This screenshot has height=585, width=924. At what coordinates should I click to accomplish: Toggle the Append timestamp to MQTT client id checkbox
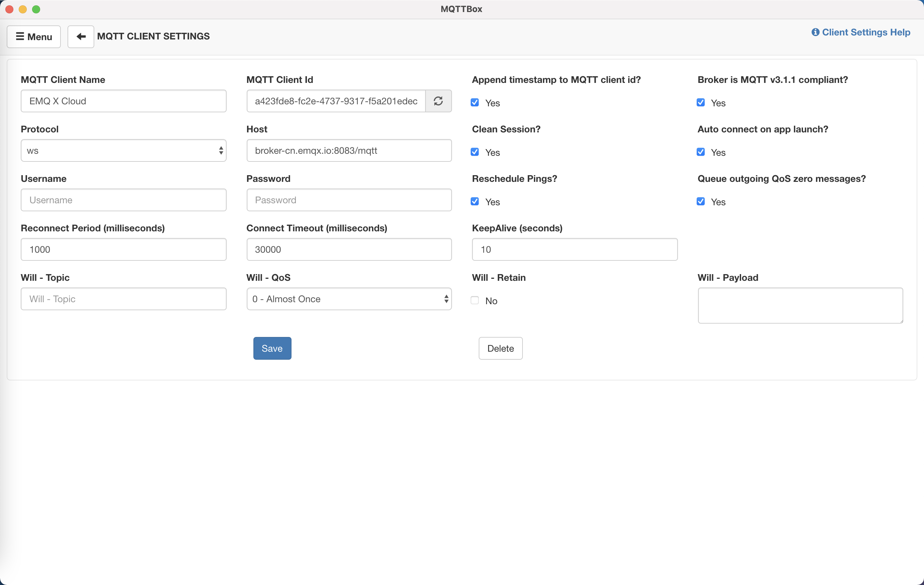coord(476,102)
